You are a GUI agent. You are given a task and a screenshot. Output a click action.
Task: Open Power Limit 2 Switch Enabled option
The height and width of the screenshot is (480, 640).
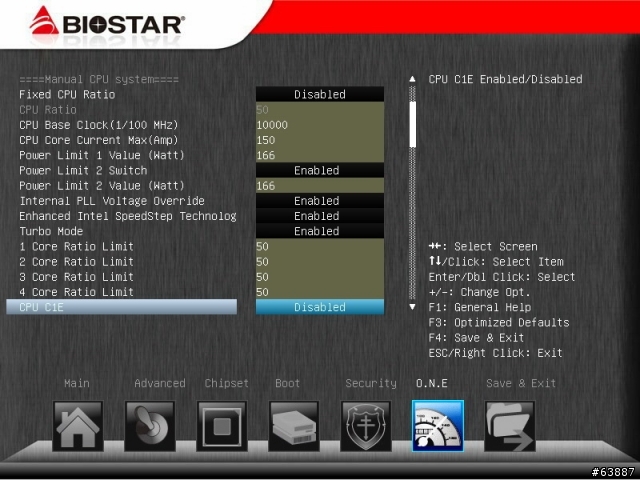320,170
